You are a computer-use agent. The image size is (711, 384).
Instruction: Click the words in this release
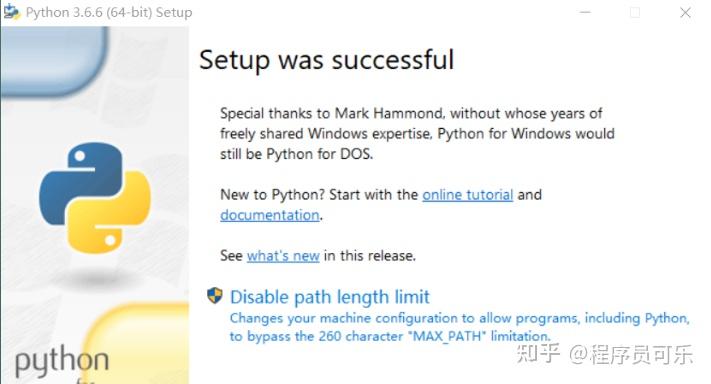click(x=370, y=256)
